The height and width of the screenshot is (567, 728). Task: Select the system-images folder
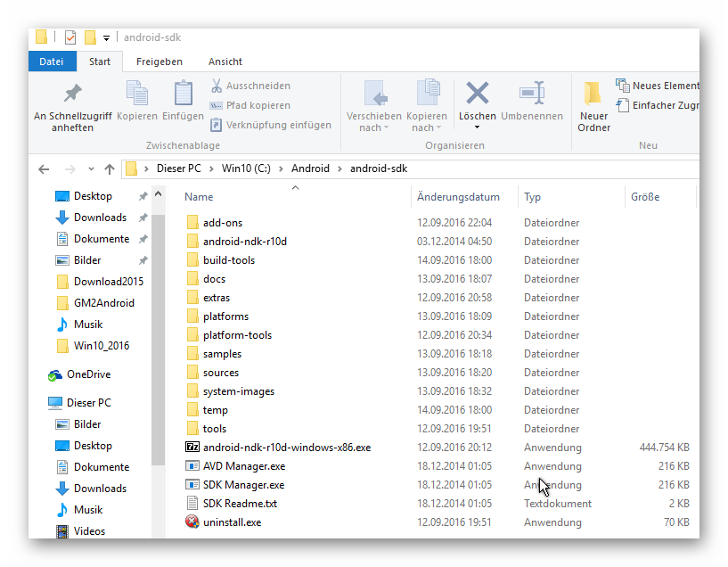pyautogui.click(x=239, y=391)
